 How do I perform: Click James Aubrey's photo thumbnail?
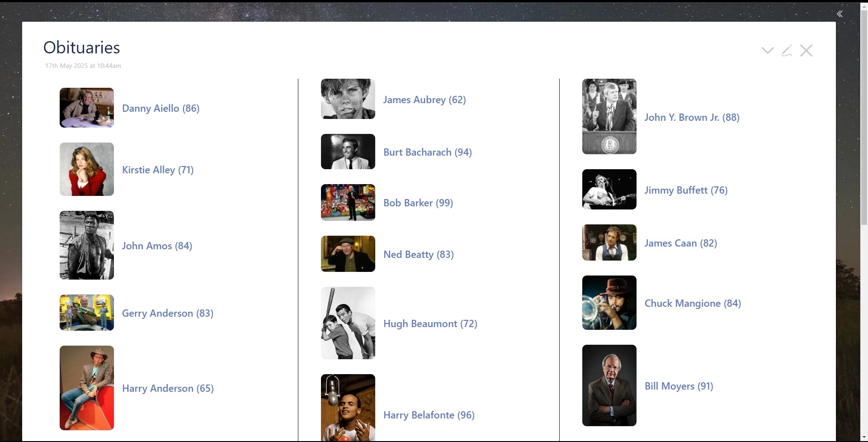[348, 99]
